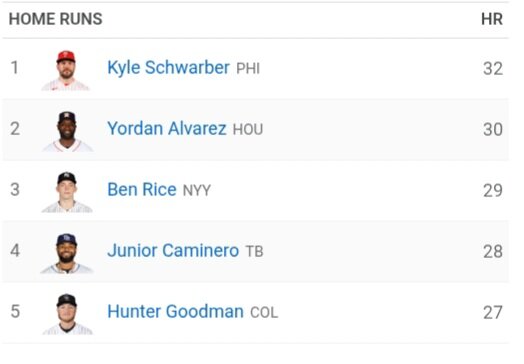Click Kyle Schwarber's headshot thumbnail

(x=66, y=71)
